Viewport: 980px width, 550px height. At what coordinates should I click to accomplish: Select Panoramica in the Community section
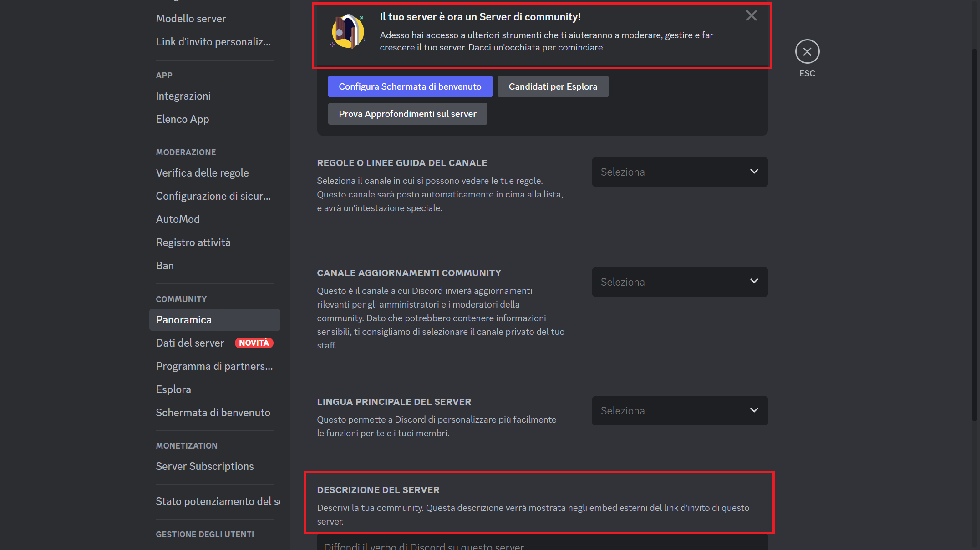183,319
